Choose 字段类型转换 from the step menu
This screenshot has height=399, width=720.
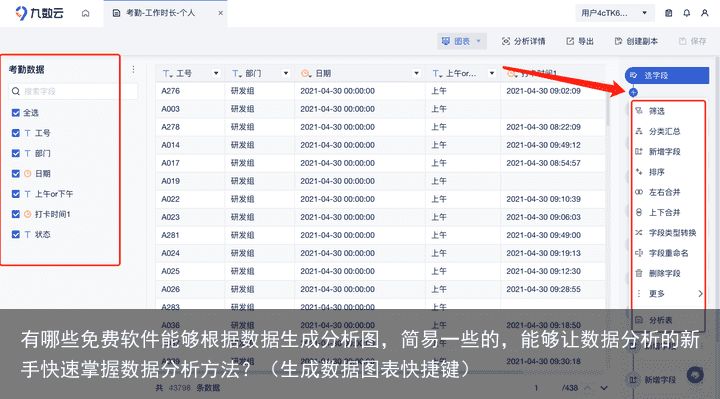(669, 233)
